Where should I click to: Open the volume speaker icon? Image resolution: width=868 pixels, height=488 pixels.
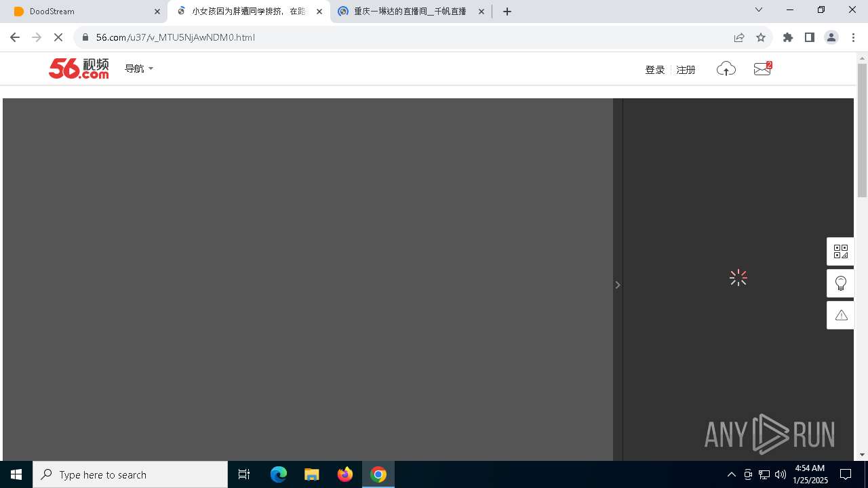781,474
